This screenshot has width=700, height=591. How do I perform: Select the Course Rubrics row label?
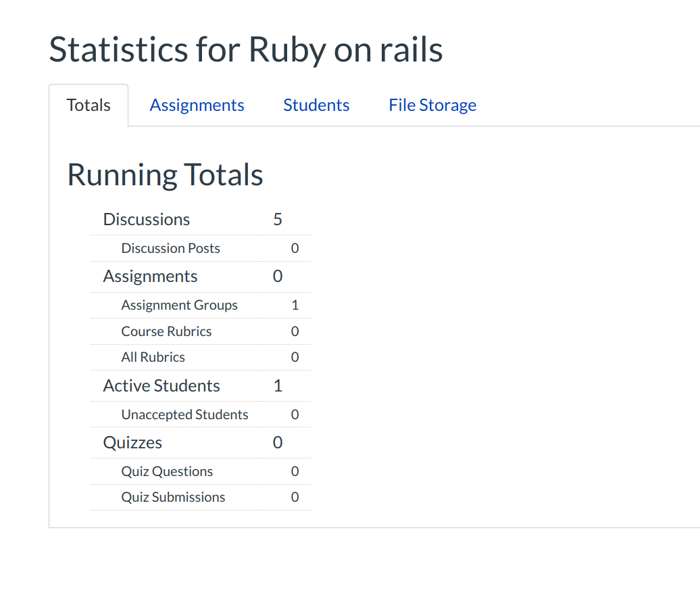click(166, 331)
